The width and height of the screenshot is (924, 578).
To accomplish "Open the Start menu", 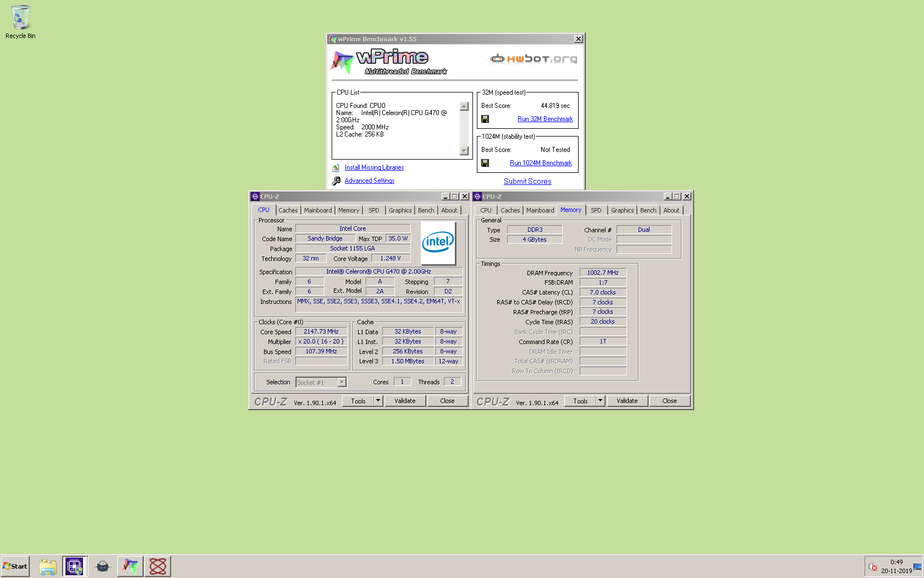I will (15, 566).
